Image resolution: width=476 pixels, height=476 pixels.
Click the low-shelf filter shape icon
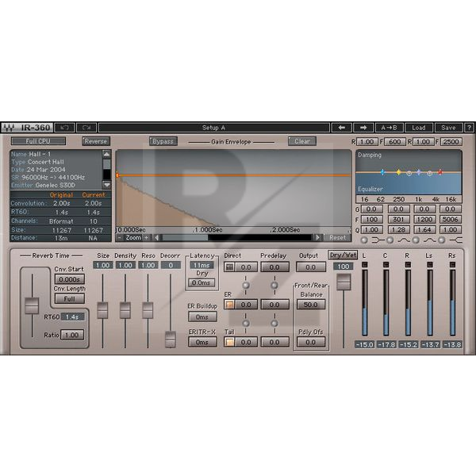point(378,240)
